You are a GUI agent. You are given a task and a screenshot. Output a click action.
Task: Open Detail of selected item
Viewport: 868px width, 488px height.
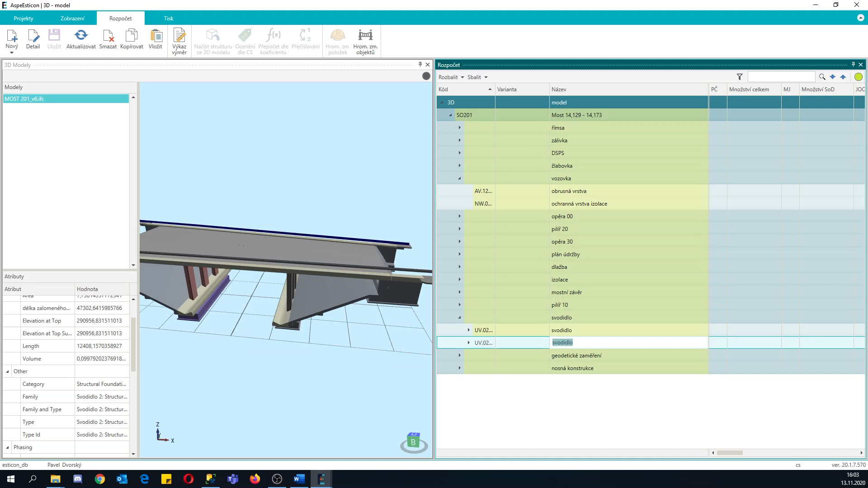click(x=33, y=36)
